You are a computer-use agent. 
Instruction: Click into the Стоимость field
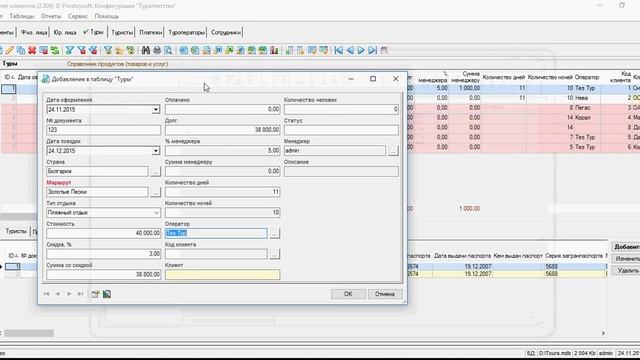tap(103, 233)
